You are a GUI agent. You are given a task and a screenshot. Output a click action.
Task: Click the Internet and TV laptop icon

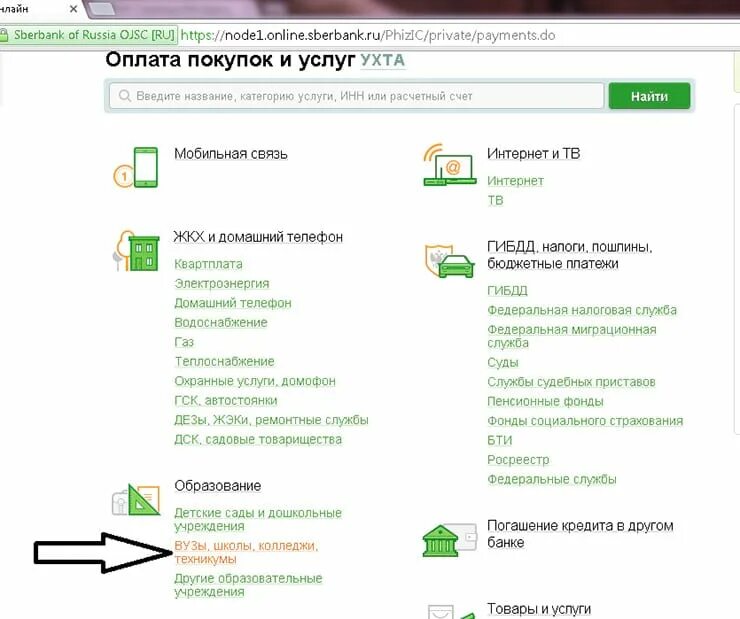[x=450, y=165]
